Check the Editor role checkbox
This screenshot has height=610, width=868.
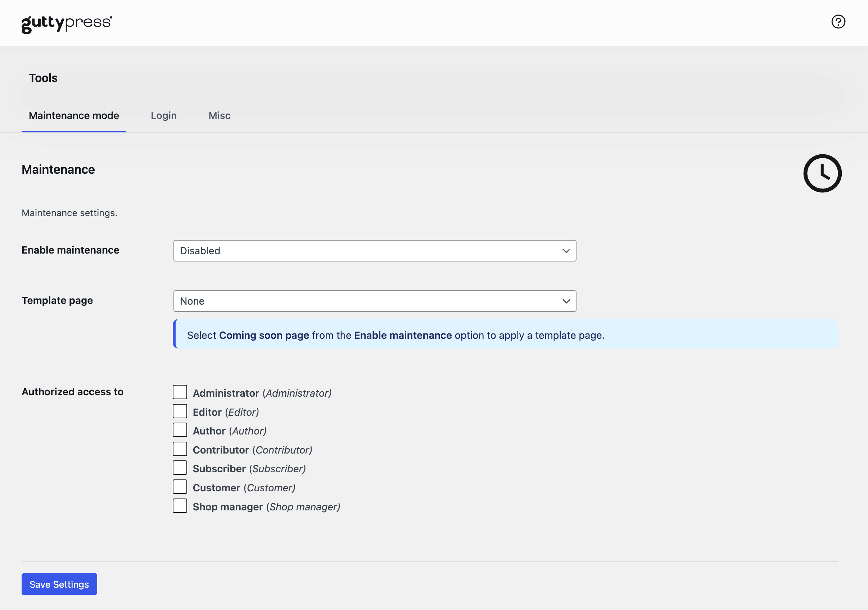click(x=180, y=411)
